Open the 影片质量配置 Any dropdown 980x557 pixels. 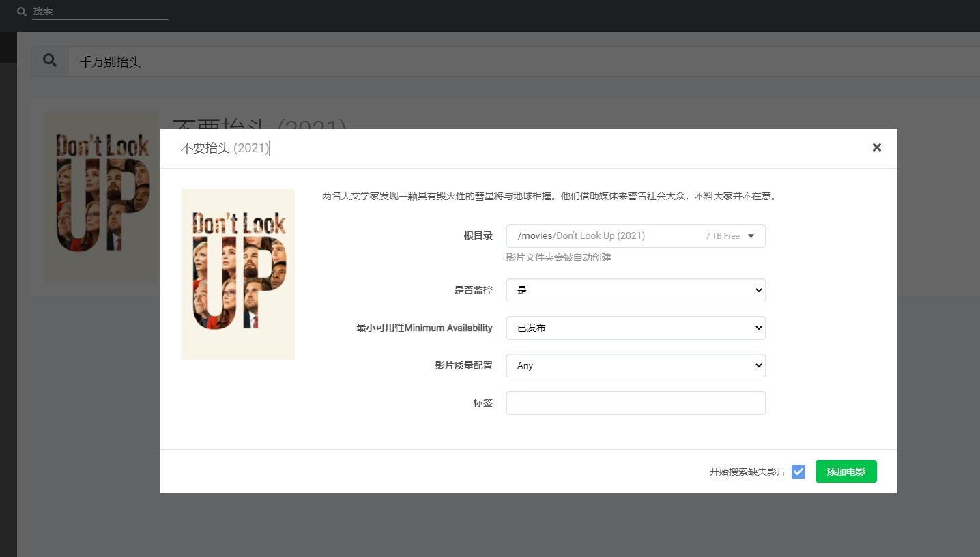click(636, 365)
